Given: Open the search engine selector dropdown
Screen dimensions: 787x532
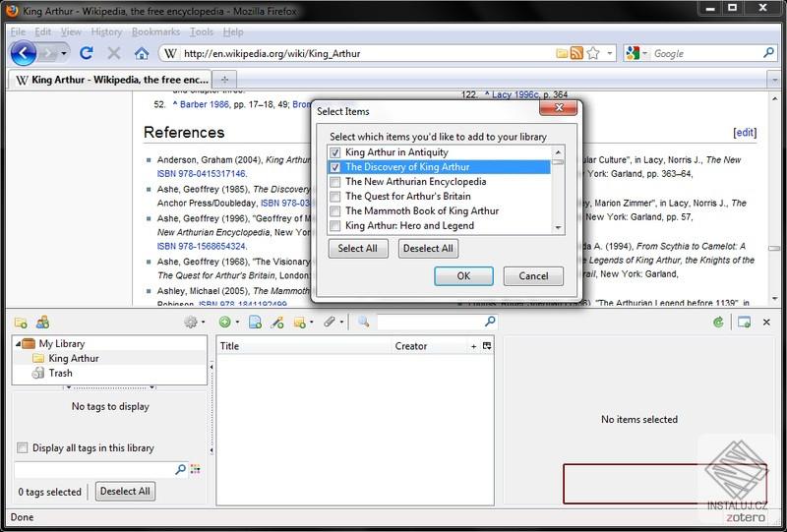Looking at the screenshot, I should [x=645, y=53].
